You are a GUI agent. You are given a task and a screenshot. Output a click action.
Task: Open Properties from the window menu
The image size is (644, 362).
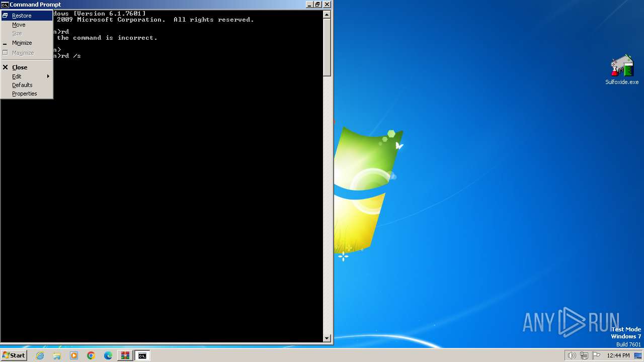[27, 94]
